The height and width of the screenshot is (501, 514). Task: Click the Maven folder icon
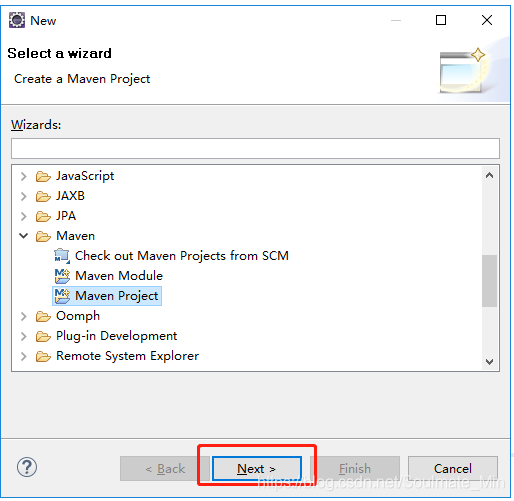(43, 236)
